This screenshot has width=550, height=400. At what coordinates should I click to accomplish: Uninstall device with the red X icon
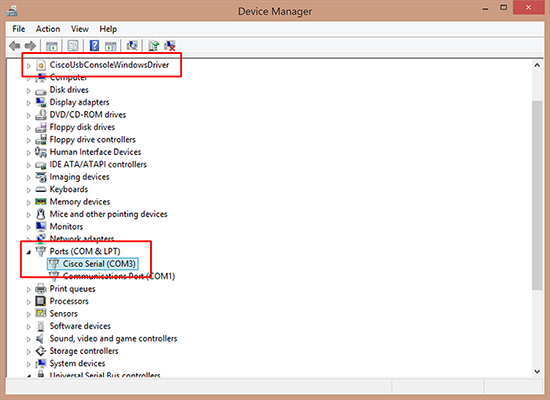(x=170, y=46)
